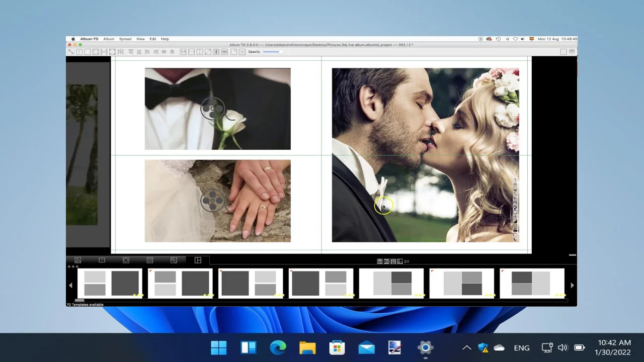Open Microsoft Edge from taskbar

[x=278, y=347]
